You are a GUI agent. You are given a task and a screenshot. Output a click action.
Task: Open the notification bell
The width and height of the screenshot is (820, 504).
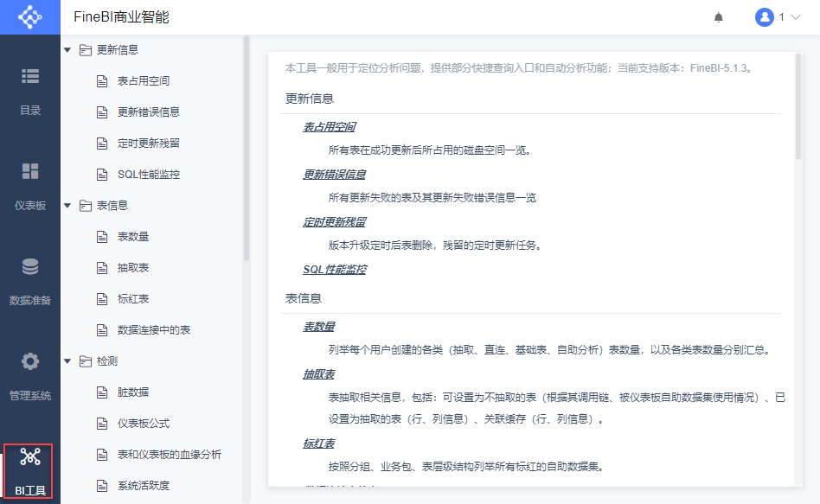719,17
